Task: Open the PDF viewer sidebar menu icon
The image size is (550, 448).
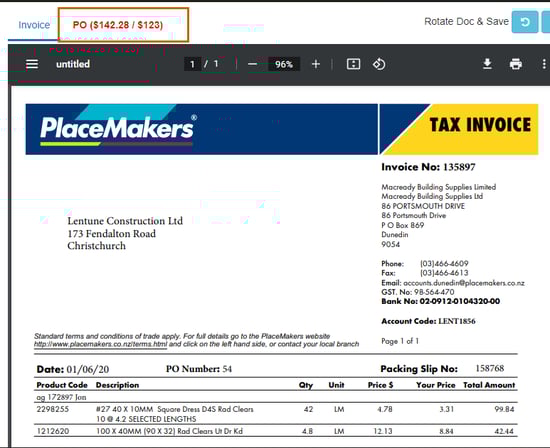Action: tap(32, 64)
